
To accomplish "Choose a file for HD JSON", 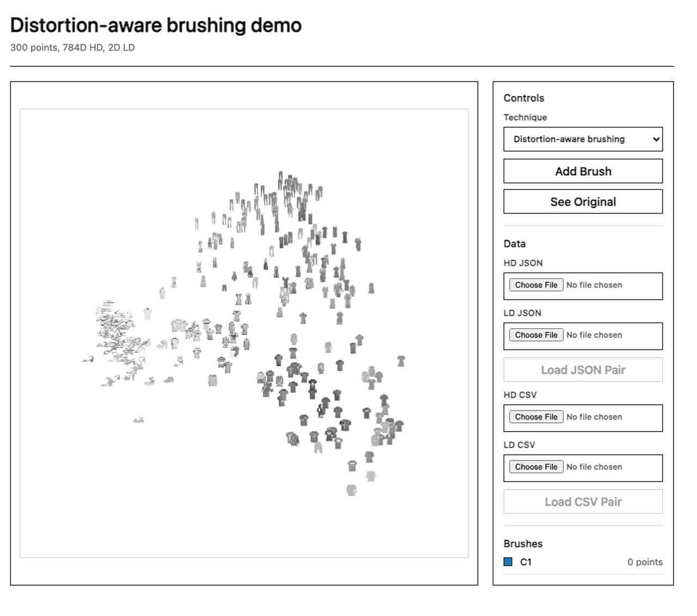I will point(536,285).
